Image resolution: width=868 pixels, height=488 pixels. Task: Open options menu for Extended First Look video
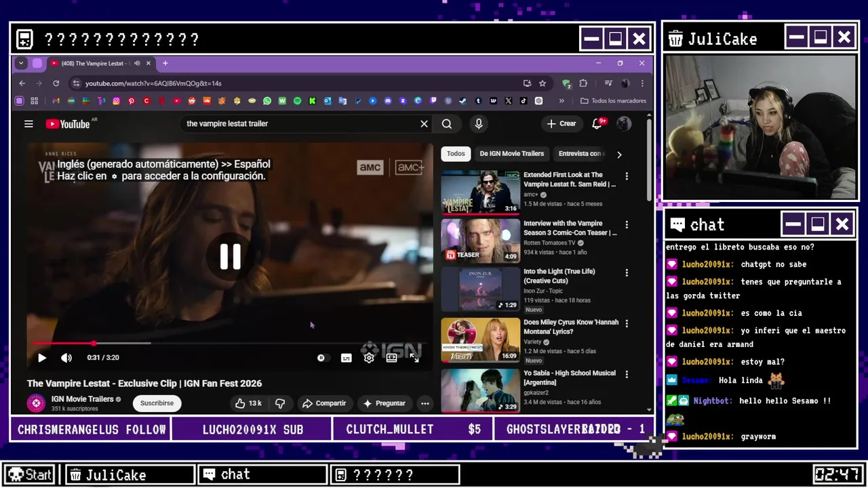[x=627, y=176]
